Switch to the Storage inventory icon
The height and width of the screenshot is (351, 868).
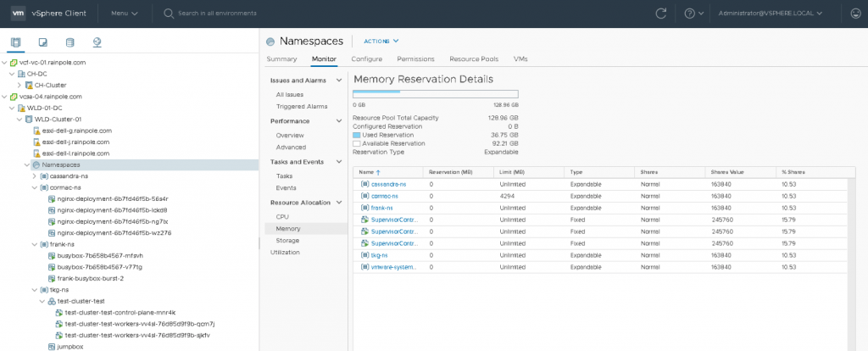tap(70, 42)
